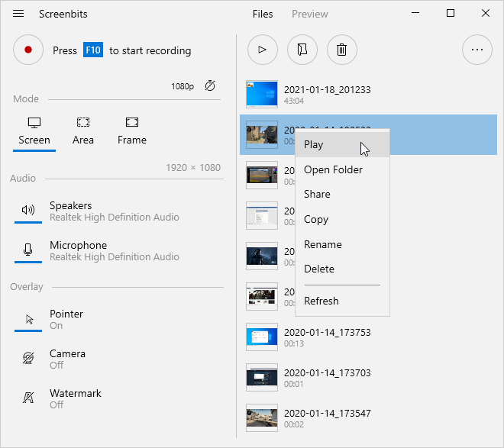Click the F10 hotkey badge

[x=93, y=50]
